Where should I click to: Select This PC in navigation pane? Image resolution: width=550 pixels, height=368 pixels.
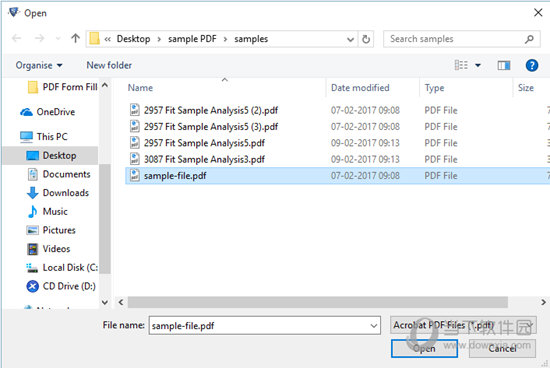tap(44, 136)
